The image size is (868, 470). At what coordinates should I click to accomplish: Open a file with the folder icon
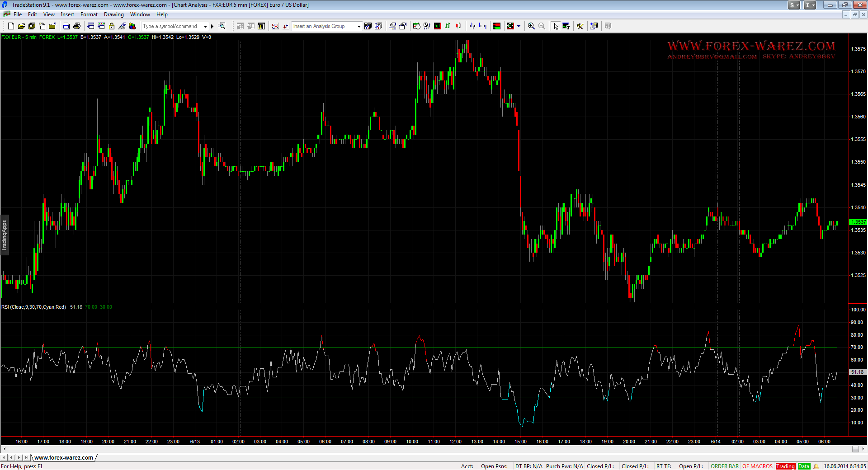pos(21,26)
